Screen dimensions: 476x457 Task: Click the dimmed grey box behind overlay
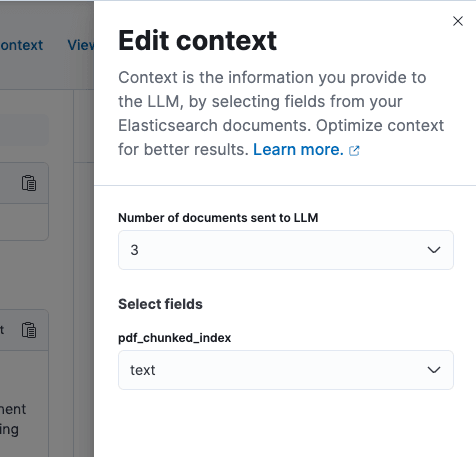click(24, 130)
